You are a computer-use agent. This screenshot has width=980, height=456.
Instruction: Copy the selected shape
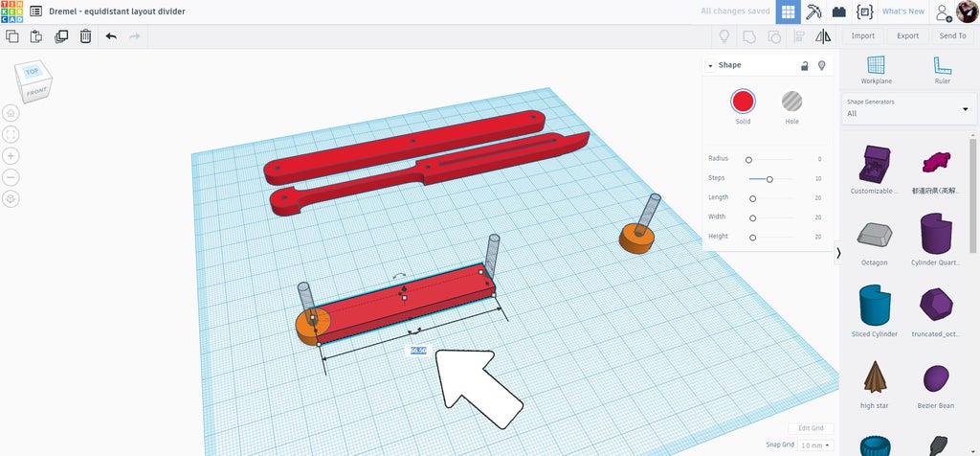[x=11, y=36]
